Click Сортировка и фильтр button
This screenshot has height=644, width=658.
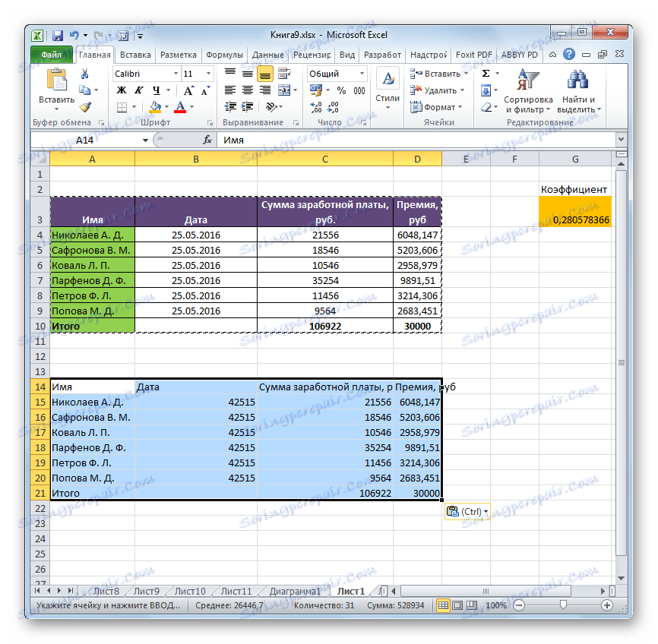tap(527, 91)
